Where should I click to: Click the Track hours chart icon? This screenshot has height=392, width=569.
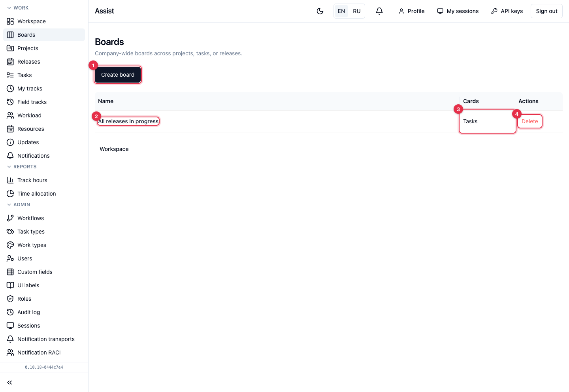pos(10,180)
